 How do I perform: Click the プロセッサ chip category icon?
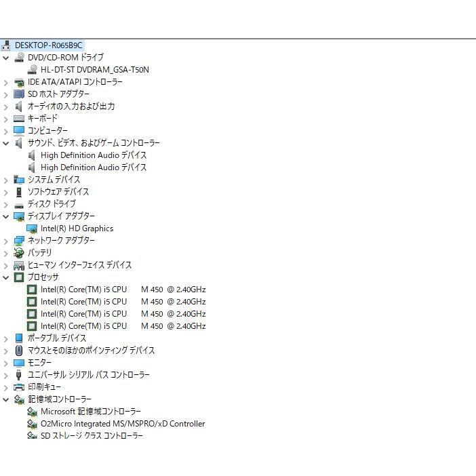[19, 277]
